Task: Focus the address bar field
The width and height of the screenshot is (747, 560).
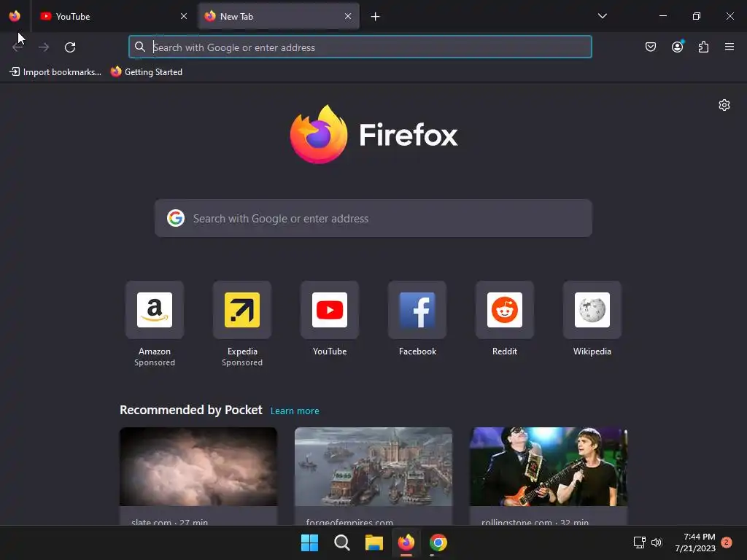Action: click(360, 47)
